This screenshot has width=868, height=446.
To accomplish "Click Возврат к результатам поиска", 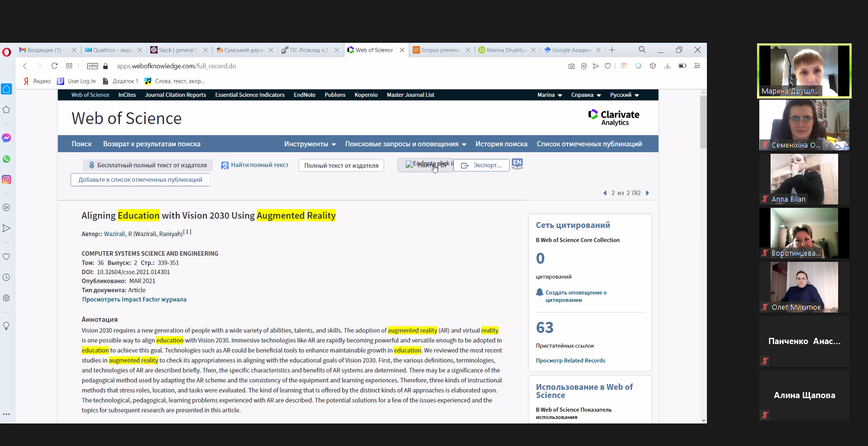I will coord(152,144).
